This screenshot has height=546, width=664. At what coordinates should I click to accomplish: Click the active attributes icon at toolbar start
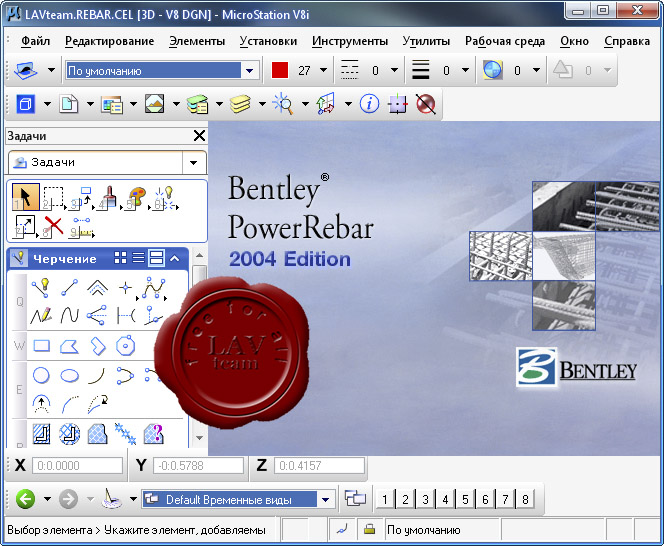(25, 70)
